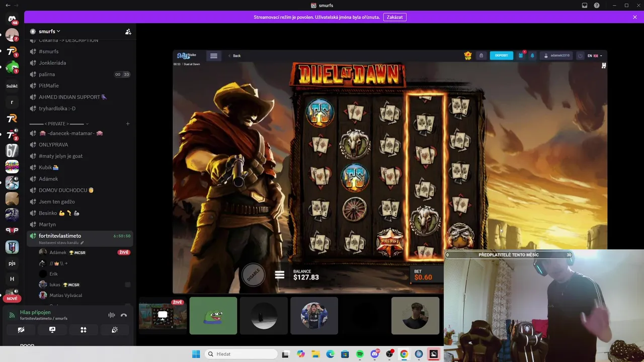Disconnect from voice call
The width and height of the screenshot is (644, 362).
click(x=124, y=315)
